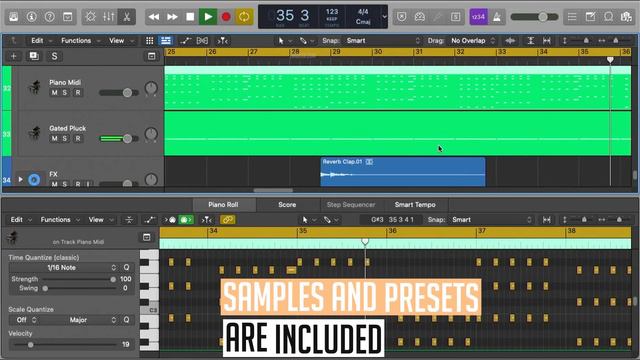Toggle the purple 1234 count-in button

tap(478, 17)
